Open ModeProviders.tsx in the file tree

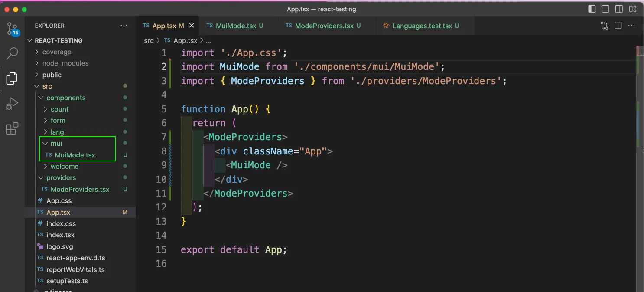tap(80, 190)
